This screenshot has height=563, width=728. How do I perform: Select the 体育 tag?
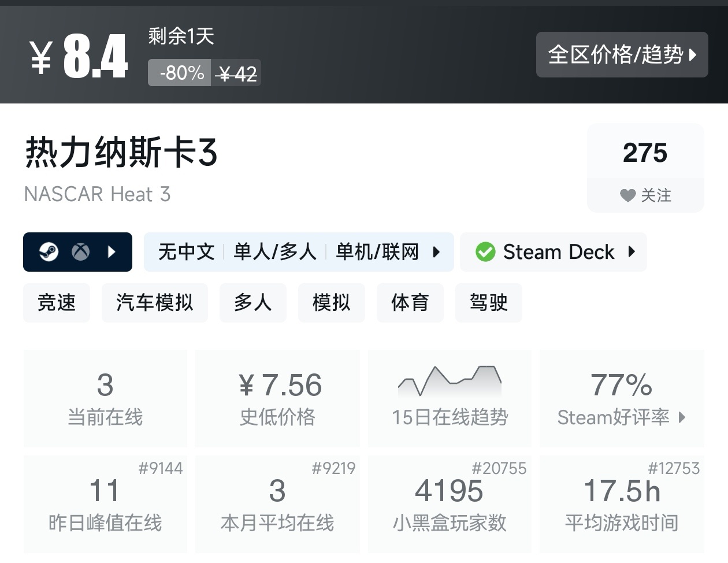coord(410,302)
